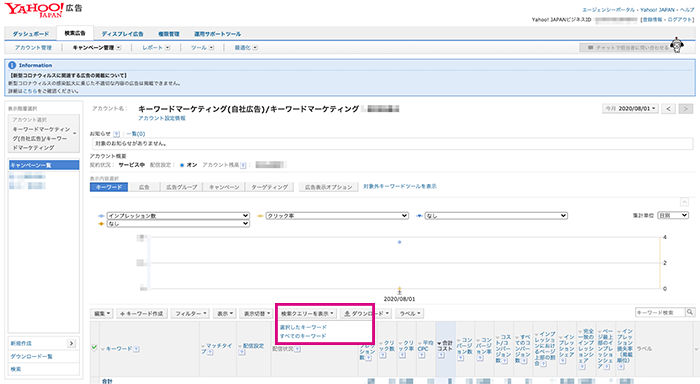Click the arrow beside 新規作成 in sidebar
This screenshot has height=384, width=700.
(x=71, y=343)
